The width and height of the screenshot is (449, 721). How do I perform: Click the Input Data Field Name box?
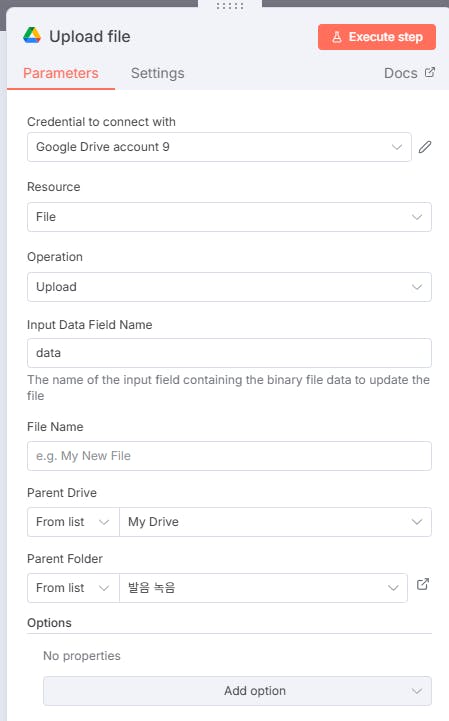229,353
